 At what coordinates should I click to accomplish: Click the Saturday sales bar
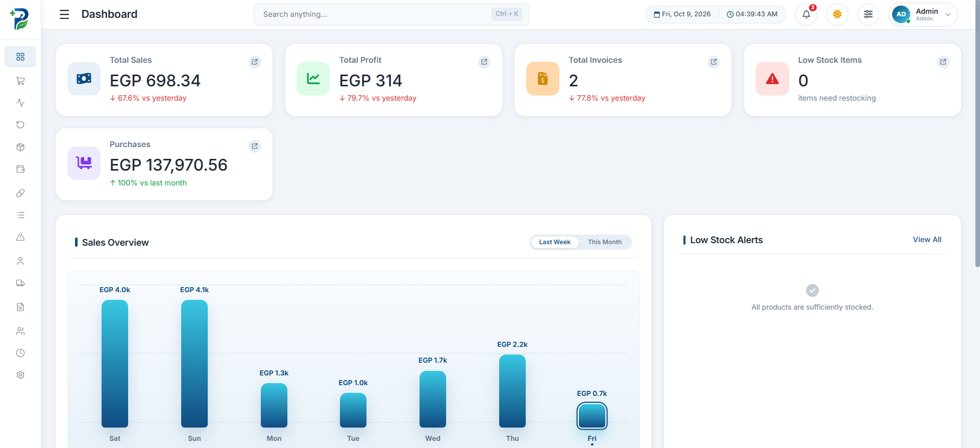click(x=115, y=364)
